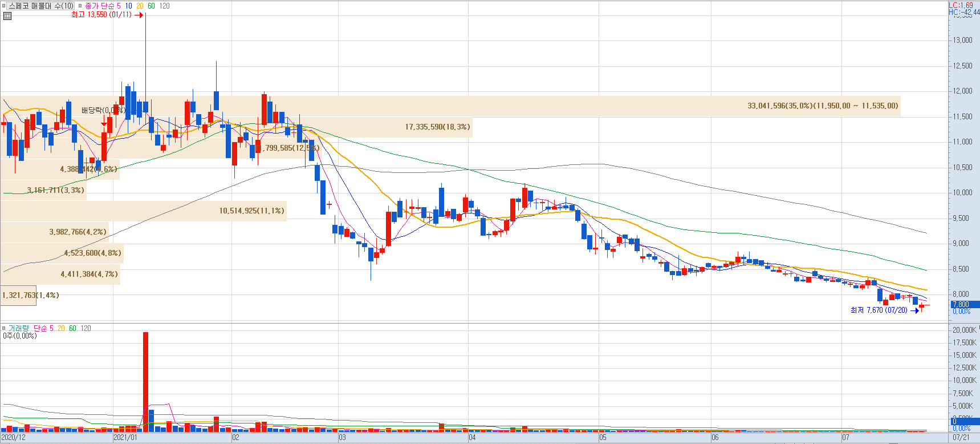
Task: Click the 거래량 volume indicator label
Action: tap(18, 328)
